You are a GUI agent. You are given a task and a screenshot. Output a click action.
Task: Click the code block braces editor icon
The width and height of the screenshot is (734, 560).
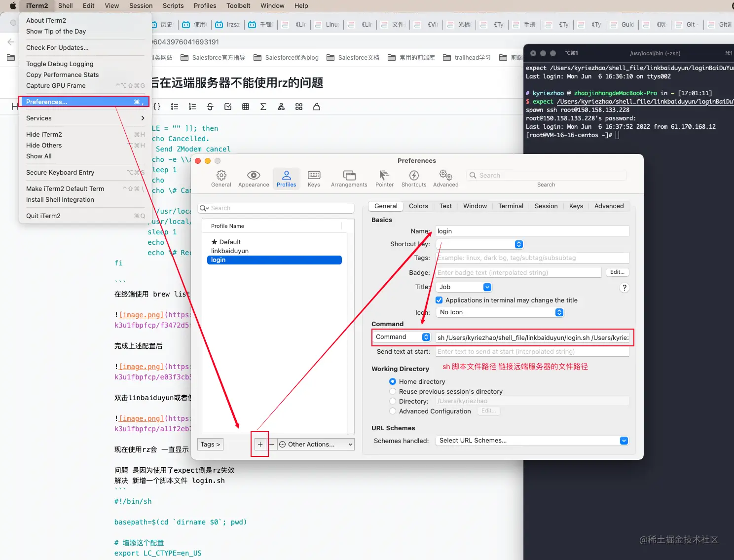157,107
